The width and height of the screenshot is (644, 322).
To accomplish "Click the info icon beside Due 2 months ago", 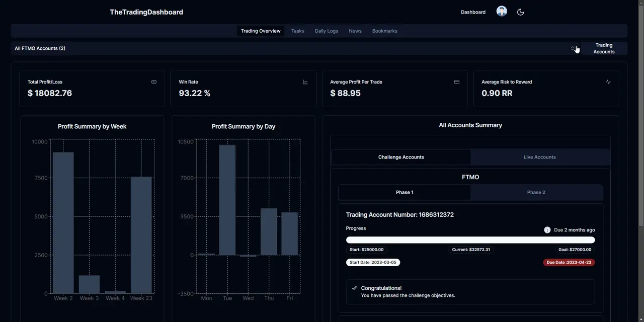I will 547,230.
